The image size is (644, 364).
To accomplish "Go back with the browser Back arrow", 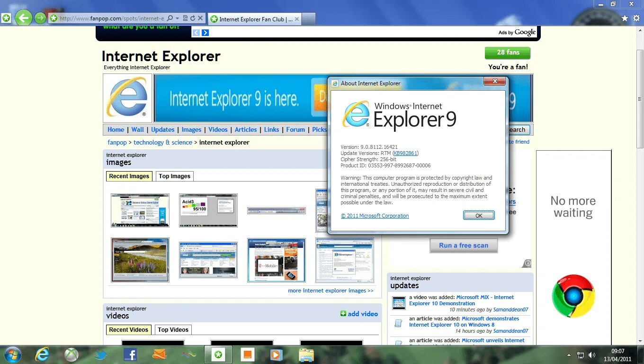I will 23,18.
